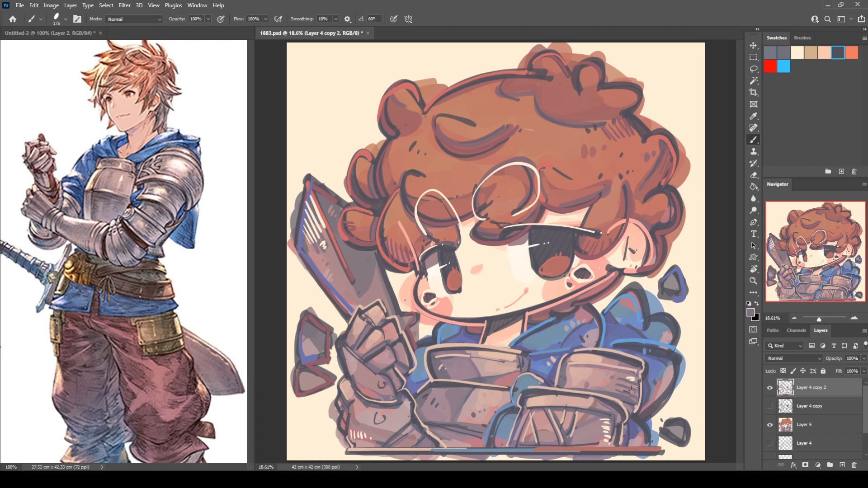This screenshot has height=488, width=868.
Task: Select the Blur tool
Action: pyautogui.click(x=753, y=199)
